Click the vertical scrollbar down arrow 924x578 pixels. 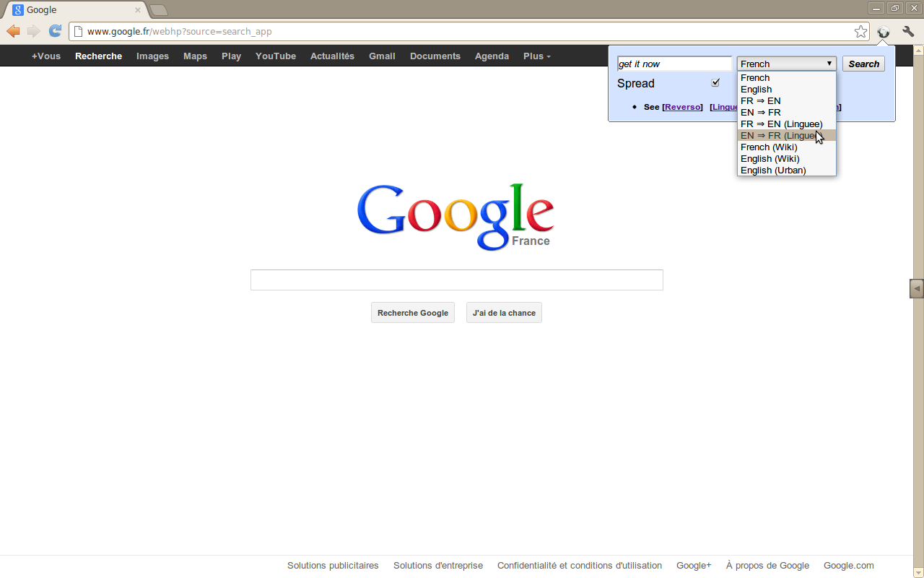coord(918,572)
